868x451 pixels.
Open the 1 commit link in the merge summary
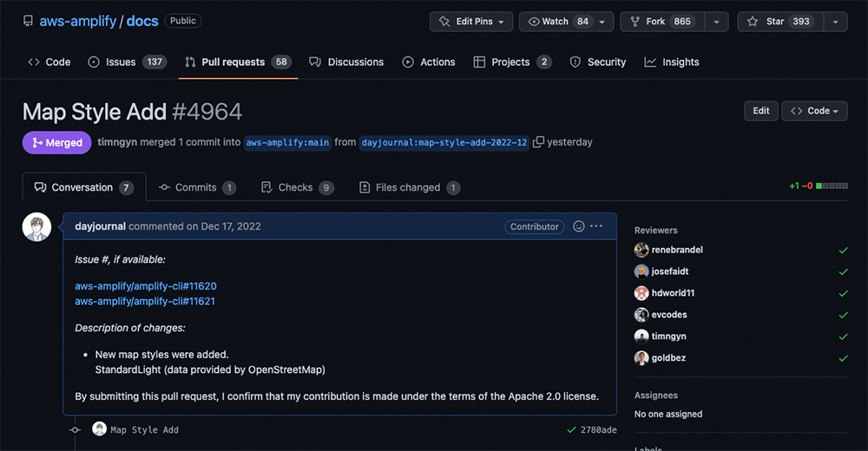click(199, 142)
